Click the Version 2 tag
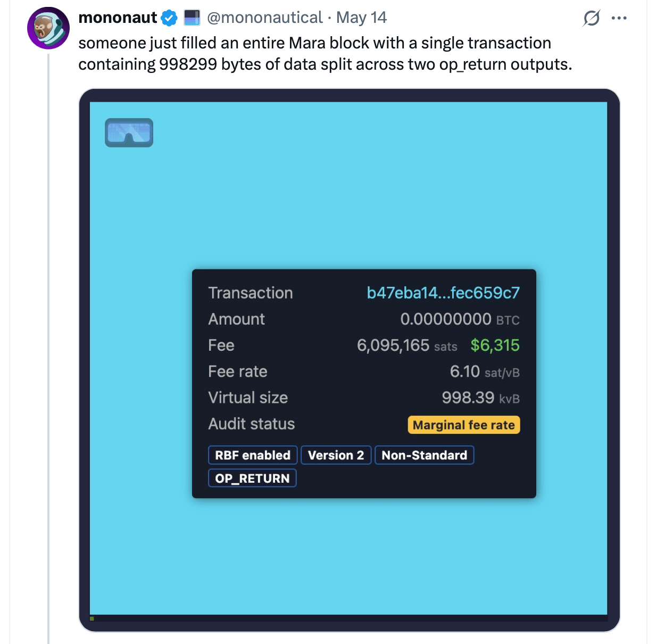 click(x=336, y=456)
